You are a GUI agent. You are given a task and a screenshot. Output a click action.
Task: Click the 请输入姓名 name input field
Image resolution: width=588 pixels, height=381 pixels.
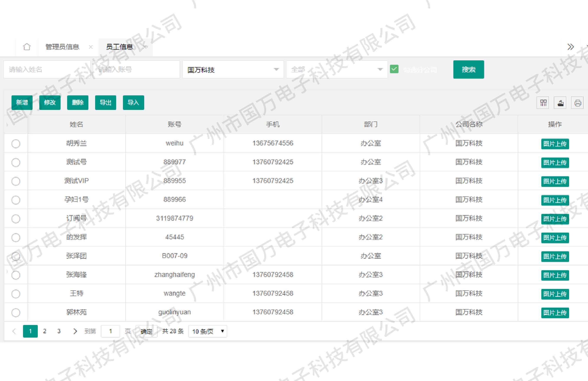point(47,69)
